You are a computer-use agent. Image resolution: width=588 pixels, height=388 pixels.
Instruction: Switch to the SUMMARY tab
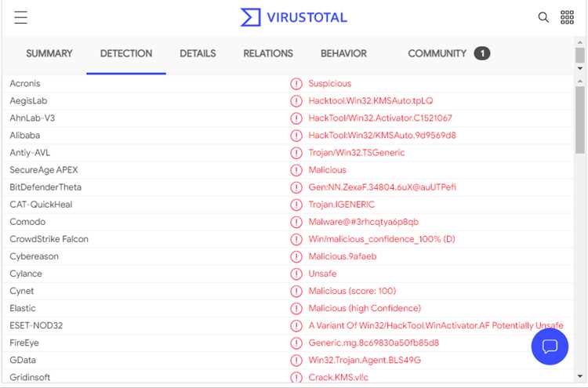click(49, 53)
